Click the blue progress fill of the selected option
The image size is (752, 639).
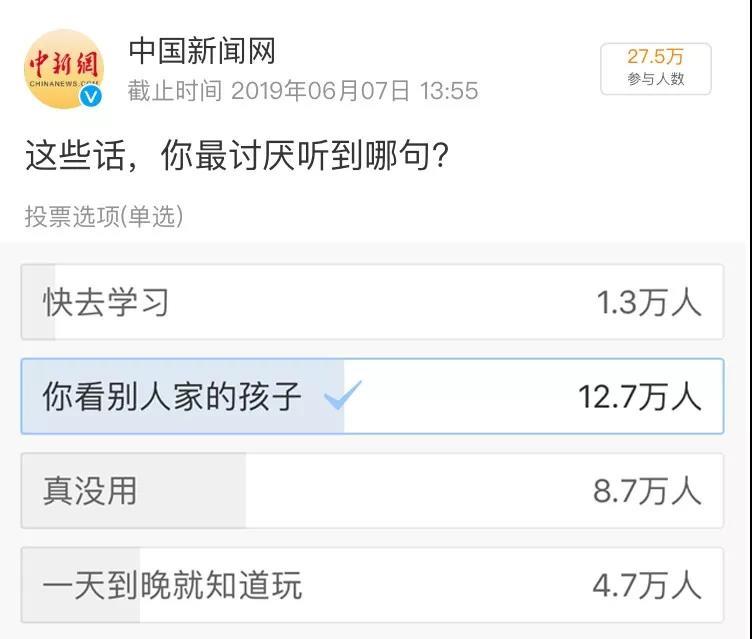tap(183, 396)
